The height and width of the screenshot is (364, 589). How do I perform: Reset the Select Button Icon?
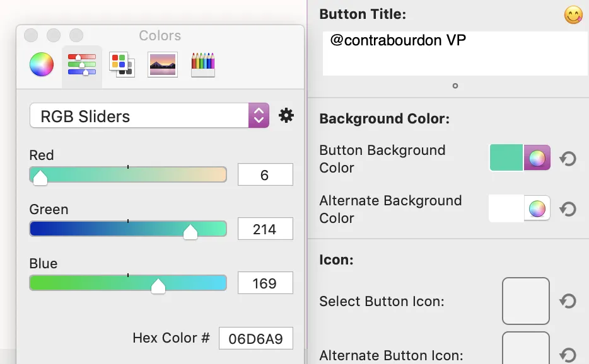point(568,301)
